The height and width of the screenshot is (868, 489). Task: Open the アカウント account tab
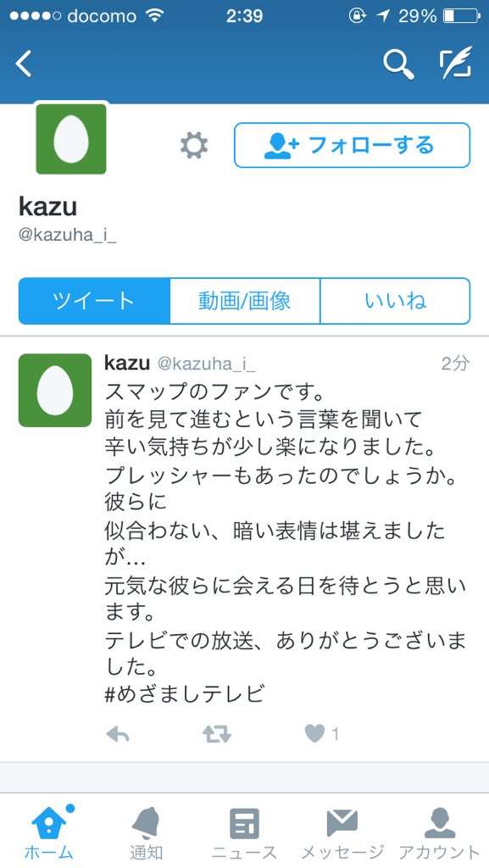[440, 832]
